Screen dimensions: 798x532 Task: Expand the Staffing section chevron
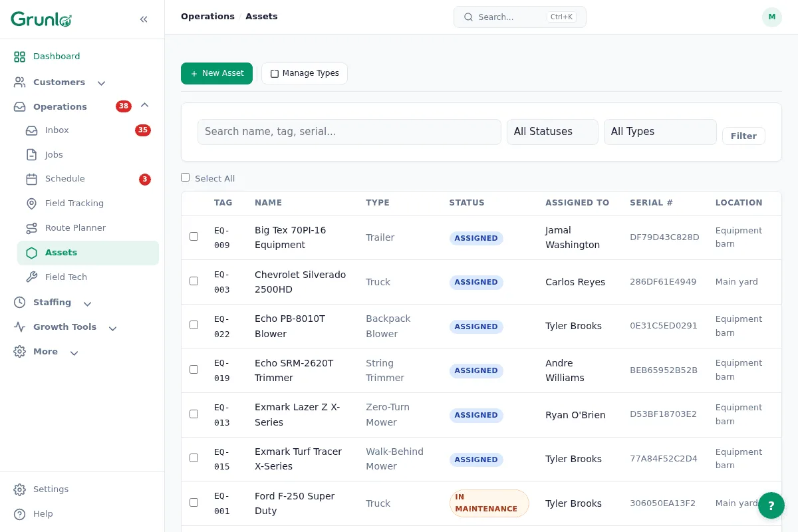pyautogui.click(x=87, y=303)
